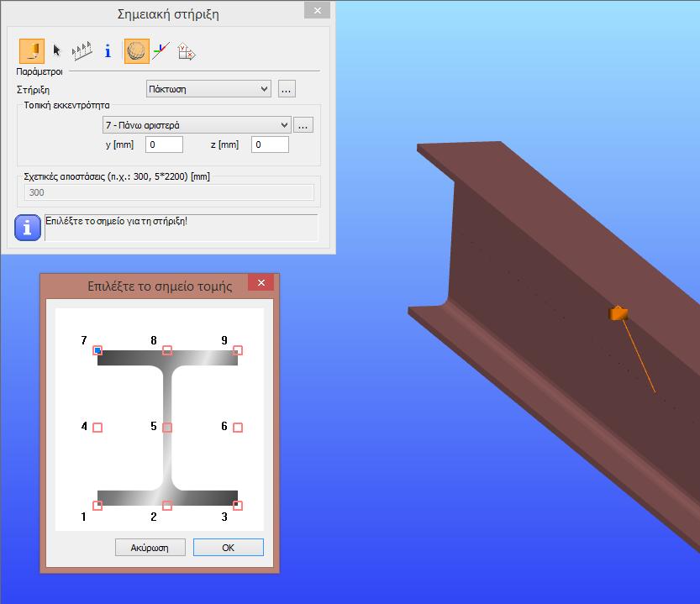This screenshot has height=604, width=700.
Task: Click the Ακύρωση cancel button
Action: [150, 548]
